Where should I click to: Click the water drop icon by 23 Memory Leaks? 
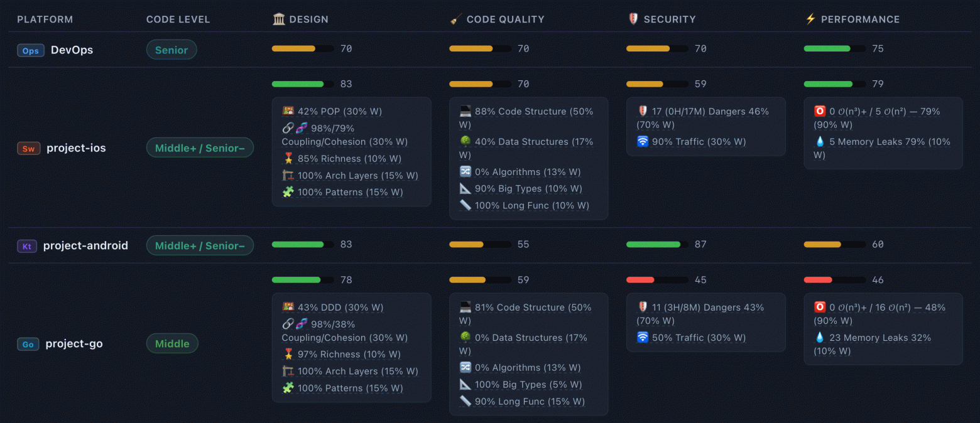click(x=820, y=338)
